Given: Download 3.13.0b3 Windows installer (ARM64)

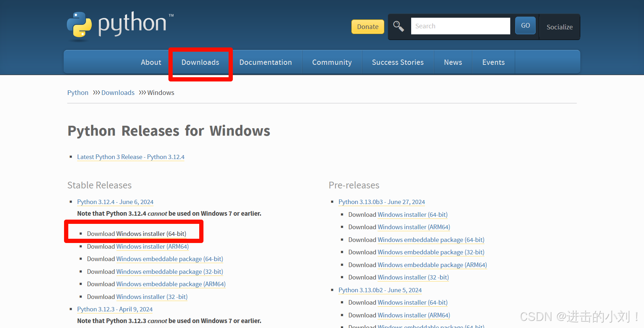Looking at the screenshot, I should tap(414, 227).
